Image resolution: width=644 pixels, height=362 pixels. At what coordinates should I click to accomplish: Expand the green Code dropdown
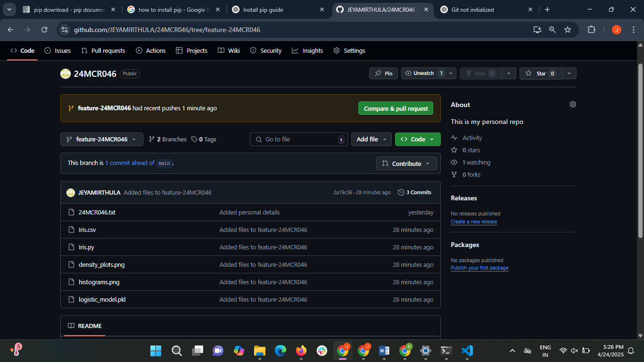(418, 139)
